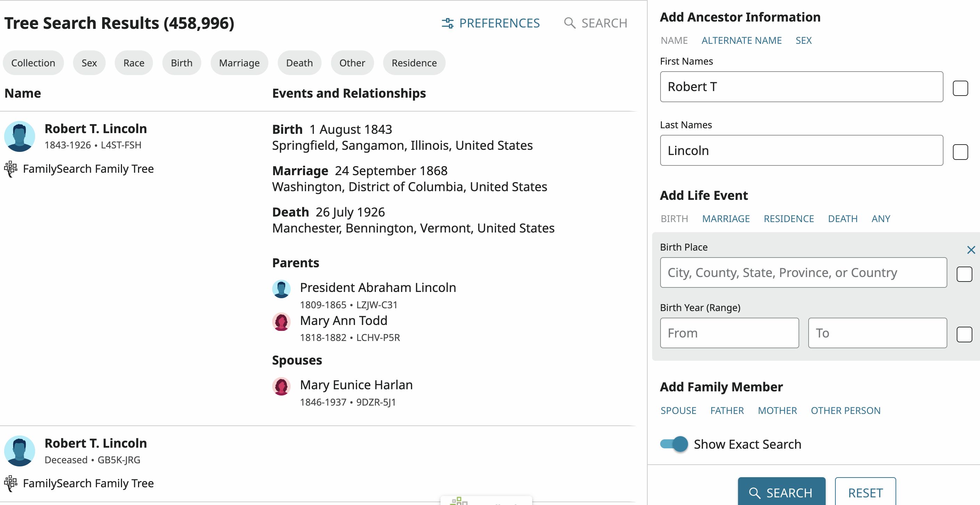
Task: Click the RESET button
Action: point(865,492)
